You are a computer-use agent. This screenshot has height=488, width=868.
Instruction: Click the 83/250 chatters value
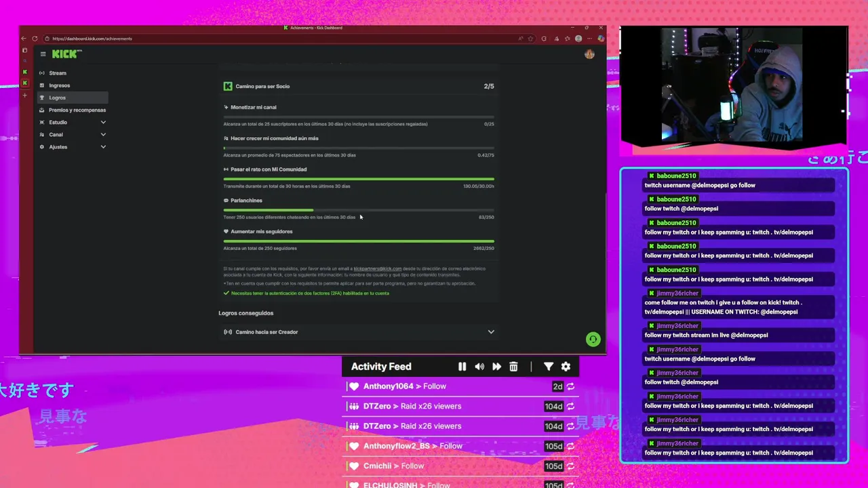pos(486,217)
